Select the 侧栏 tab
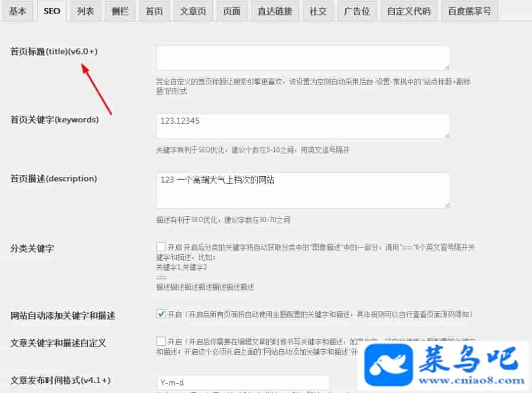Screen dimensions: 532x393 (x=120, y=11)
